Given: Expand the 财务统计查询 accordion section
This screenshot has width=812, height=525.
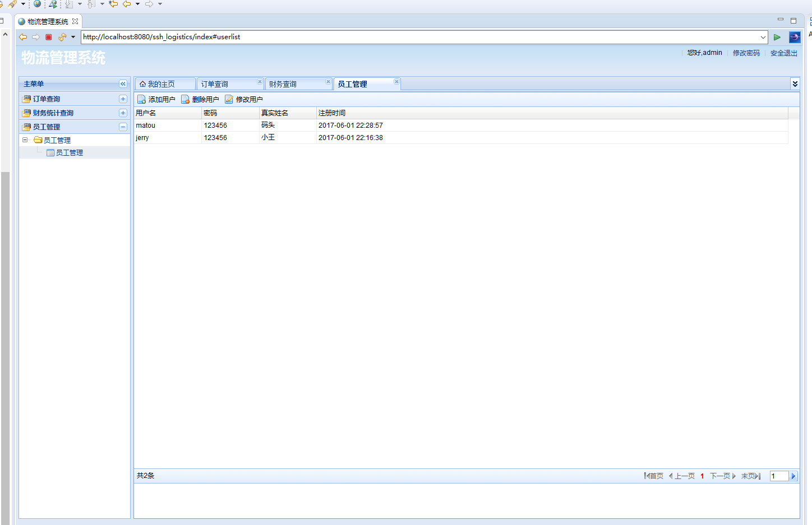Looking at the screenshot, I should click(x=123, y=113).
